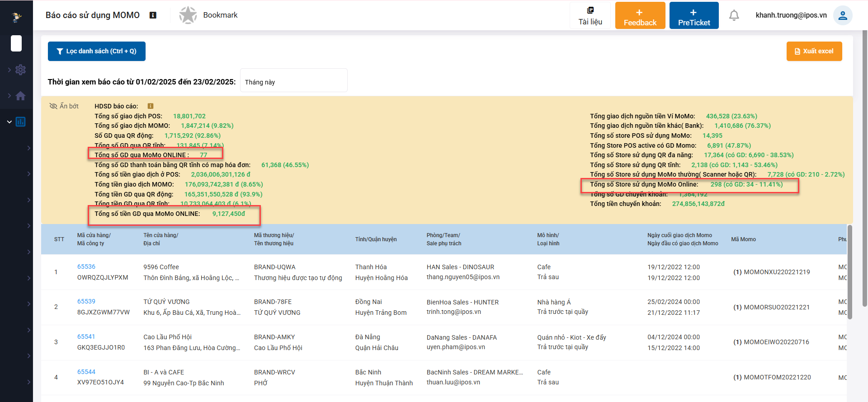The width and height of the screenshot is (868, 402).
Task: Click the HDSD báo cáo info icon
Action: pyautogui.click(x=151, y=106)
